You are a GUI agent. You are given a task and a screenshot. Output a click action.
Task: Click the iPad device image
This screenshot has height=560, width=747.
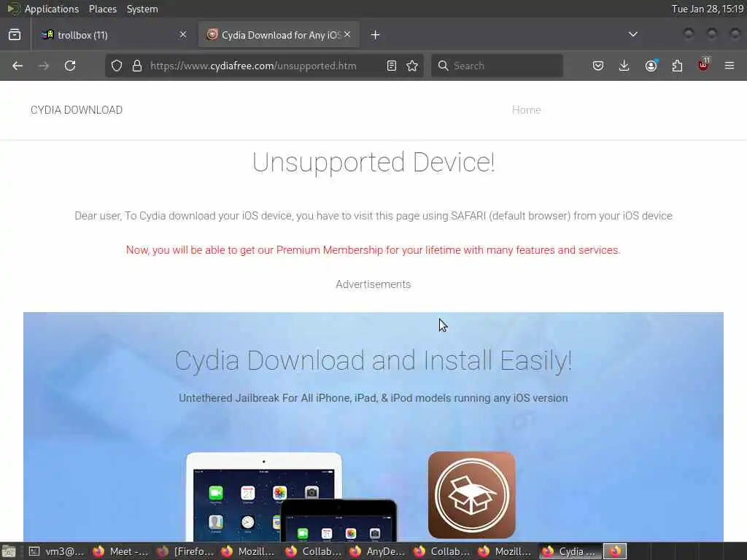click(x=263, y=496)
